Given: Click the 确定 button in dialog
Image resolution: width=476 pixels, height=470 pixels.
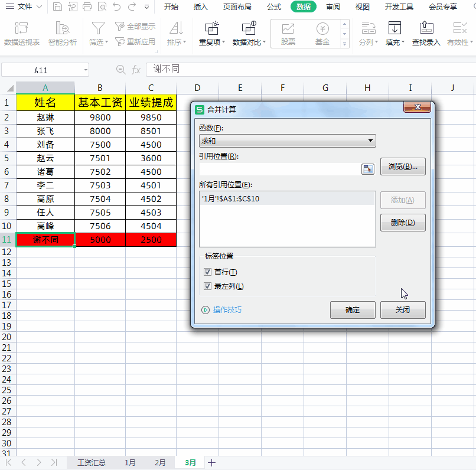Looking at the screenshot, I should pyautogui.click(x=353, y=310).
